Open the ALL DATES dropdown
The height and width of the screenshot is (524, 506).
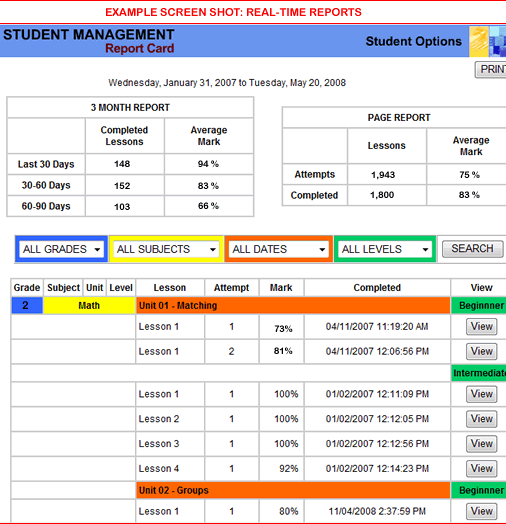tap(278, 249)
